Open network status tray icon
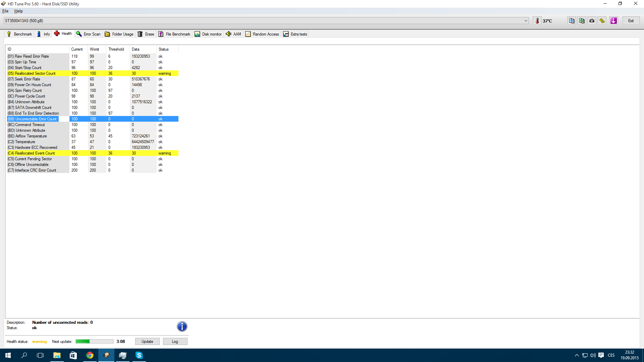This screenshot has height=362, width=644. (x=585, y=355)
